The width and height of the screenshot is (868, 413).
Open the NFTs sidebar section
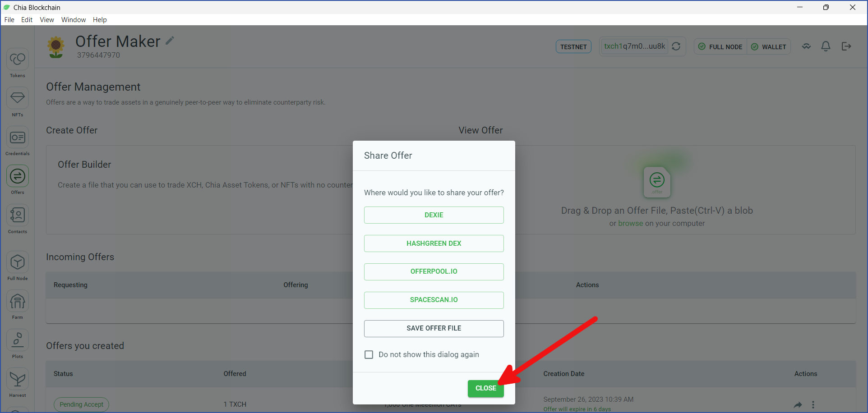point(18,101)
